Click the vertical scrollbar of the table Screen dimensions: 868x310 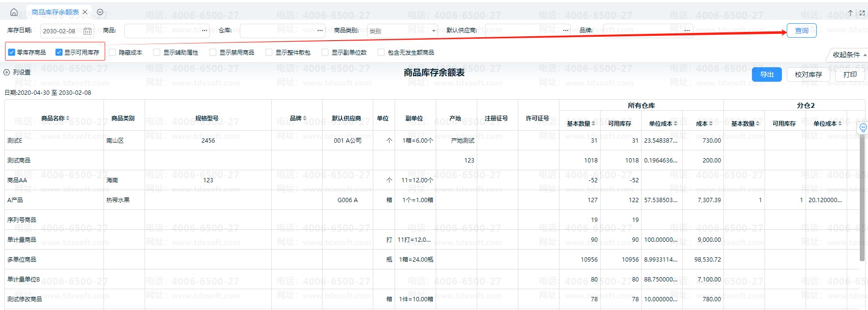click(862, 198)
